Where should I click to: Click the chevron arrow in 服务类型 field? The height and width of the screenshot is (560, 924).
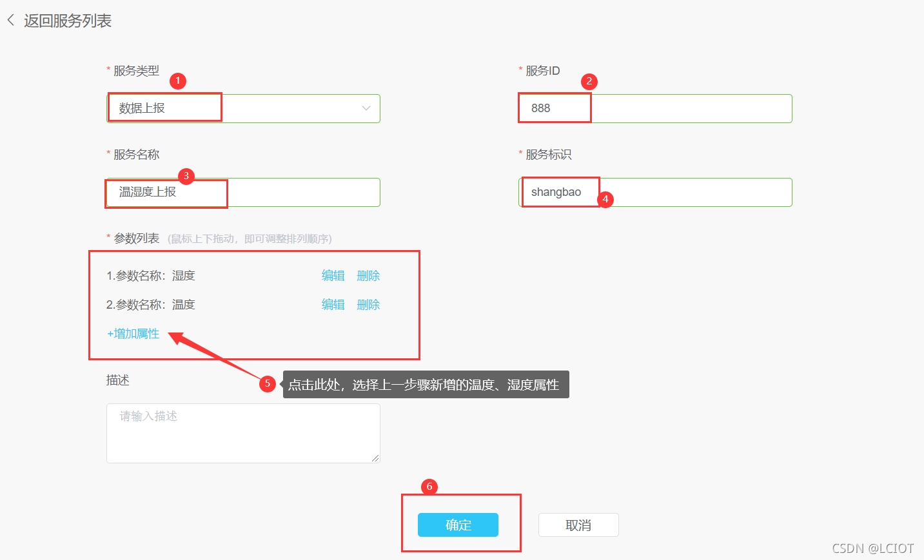coord(366,108)
